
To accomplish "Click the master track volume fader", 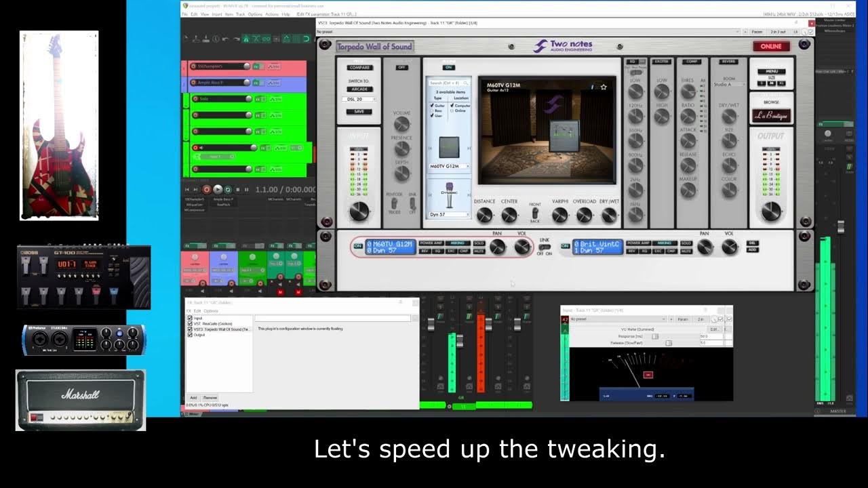I will coord(841,227).
